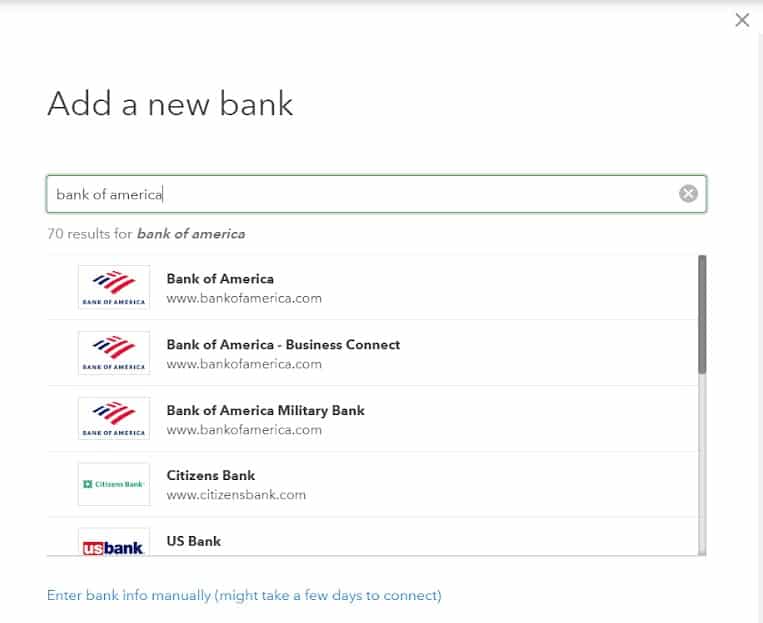Click the Business Connect www.bankofamerica.com URL

pyautogui.click(x=244, y=364)
